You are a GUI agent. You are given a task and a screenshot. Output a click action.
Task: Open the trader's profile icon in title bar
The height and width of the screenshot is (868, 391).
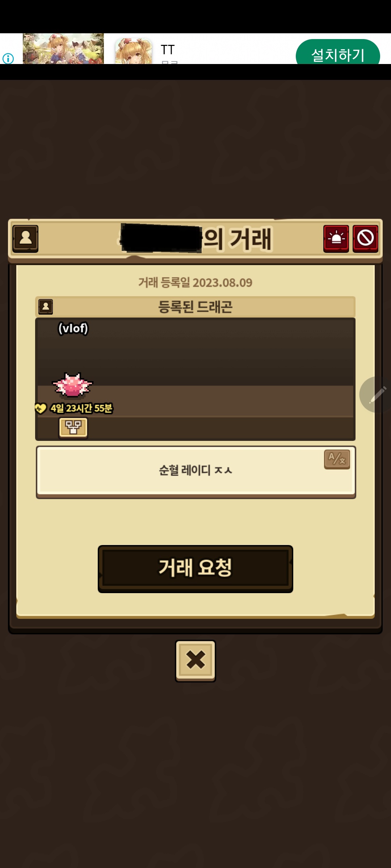pyautogui.click(x=25, y=238)
